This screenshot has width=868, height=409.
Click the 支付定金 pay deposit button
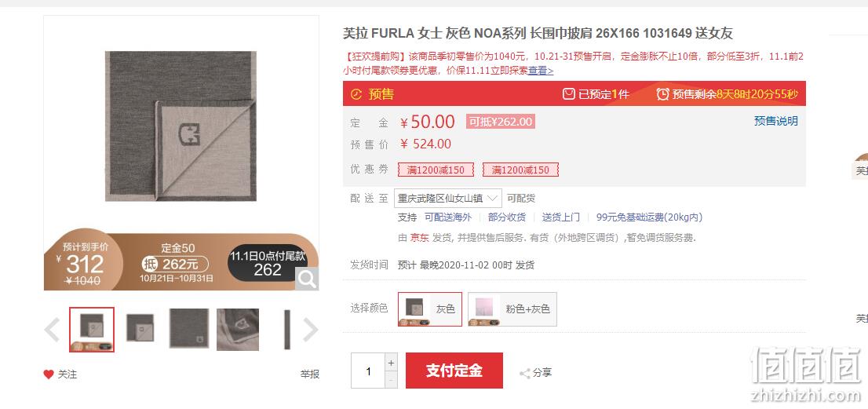[x=454, y=371]
